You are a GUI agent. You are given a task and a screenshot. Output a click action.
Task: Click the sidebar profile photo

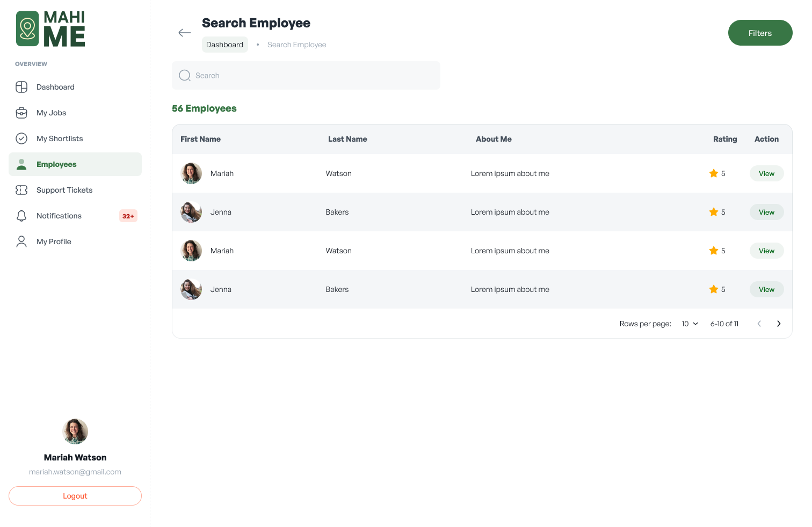75,431
